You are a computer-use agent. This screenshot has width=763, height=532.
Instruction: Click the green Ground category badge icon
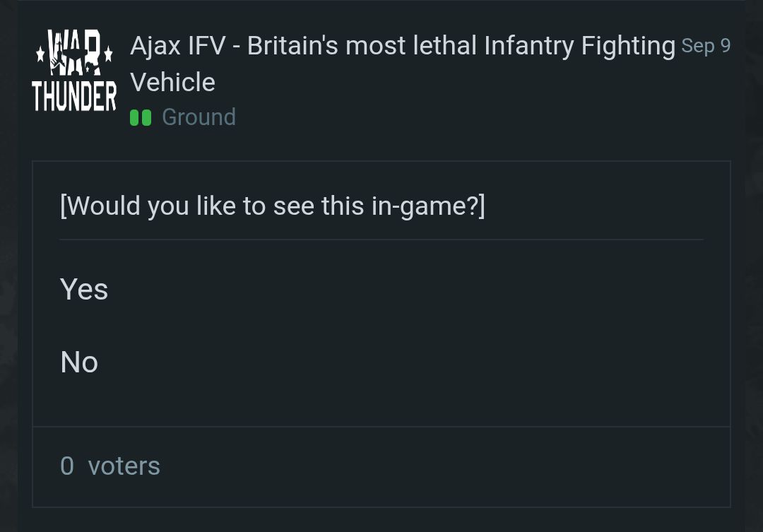[141, 117]
